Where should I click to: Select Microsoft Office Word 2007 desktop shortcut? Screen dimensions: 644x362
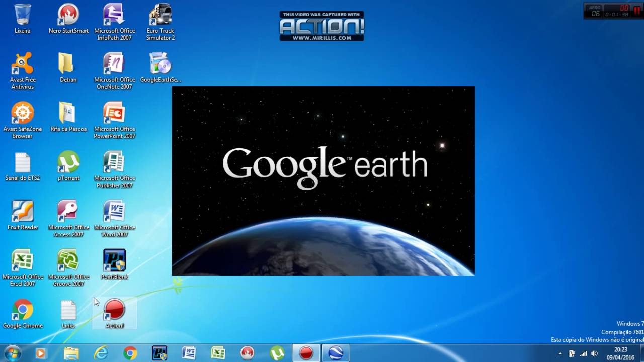pyautogui.click(x=114, y=219)
